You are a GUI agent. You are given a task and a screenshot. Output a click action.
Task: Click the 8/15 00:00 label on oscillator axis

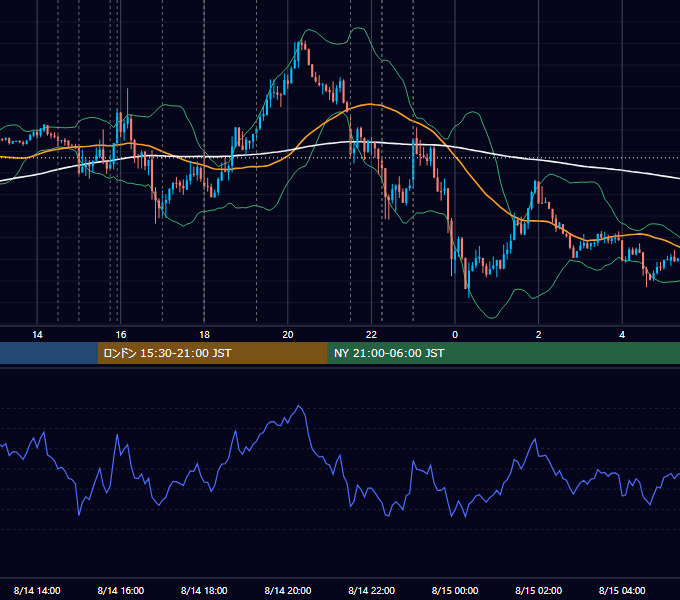pos(455,590)
